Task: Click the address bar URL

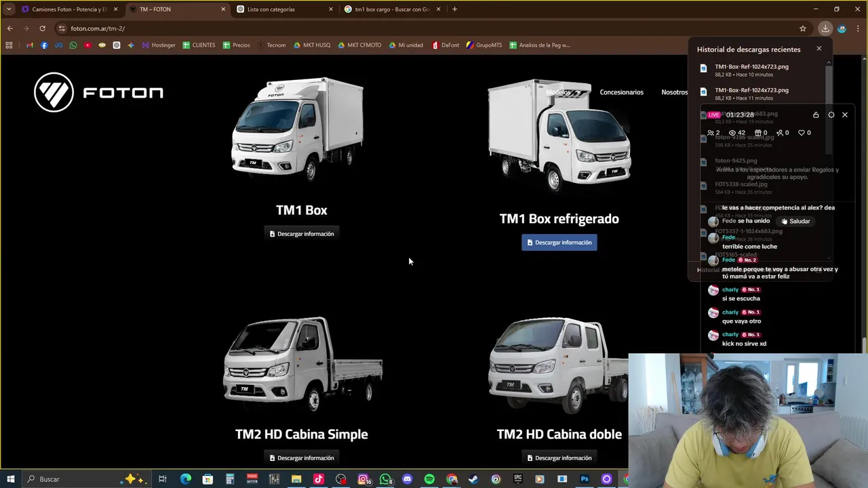Action: click(x=98, y=28)
